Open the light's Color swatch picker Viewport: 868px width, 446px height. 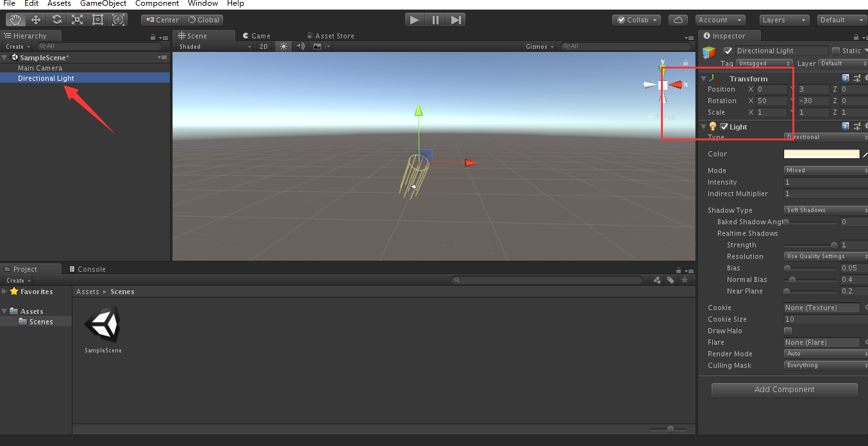pyautogui.click(x=821, y=154)
